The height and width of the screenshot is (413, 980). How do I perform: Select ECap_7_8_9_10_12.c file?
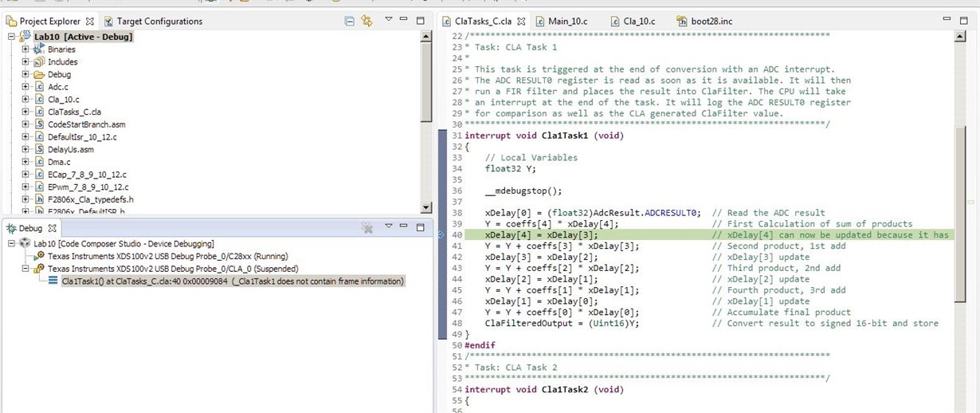tap(85, 175)
